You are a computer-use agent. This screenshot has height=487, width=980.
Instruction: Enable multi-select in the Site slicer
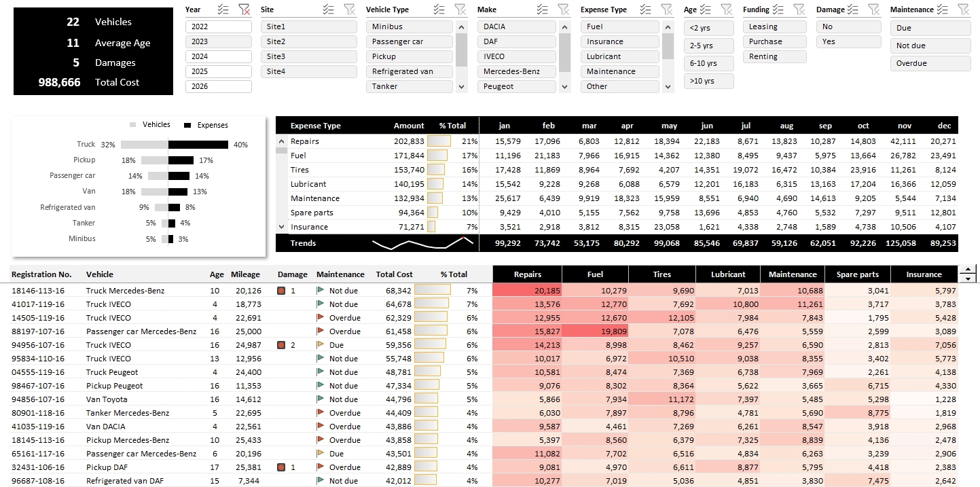click(x=329, y=10)
